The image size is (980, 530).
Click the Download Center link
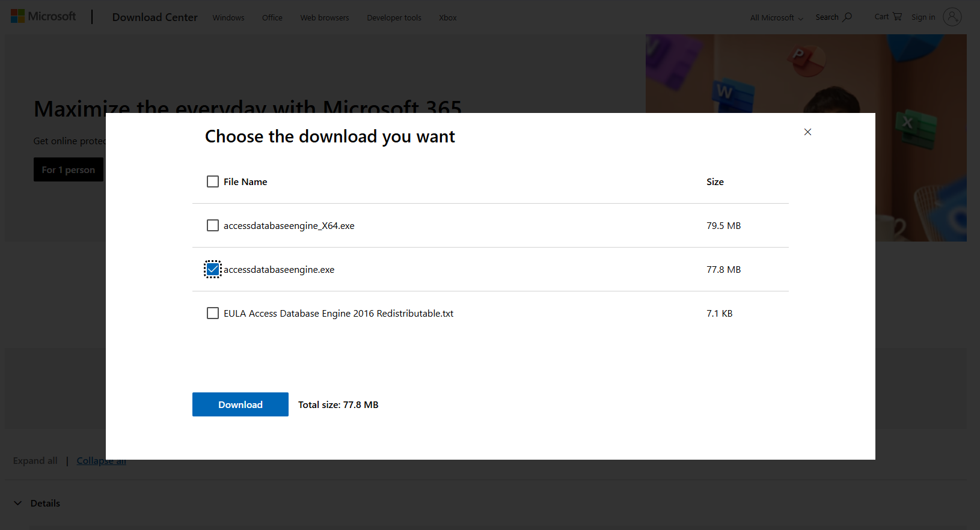[155, 17]
